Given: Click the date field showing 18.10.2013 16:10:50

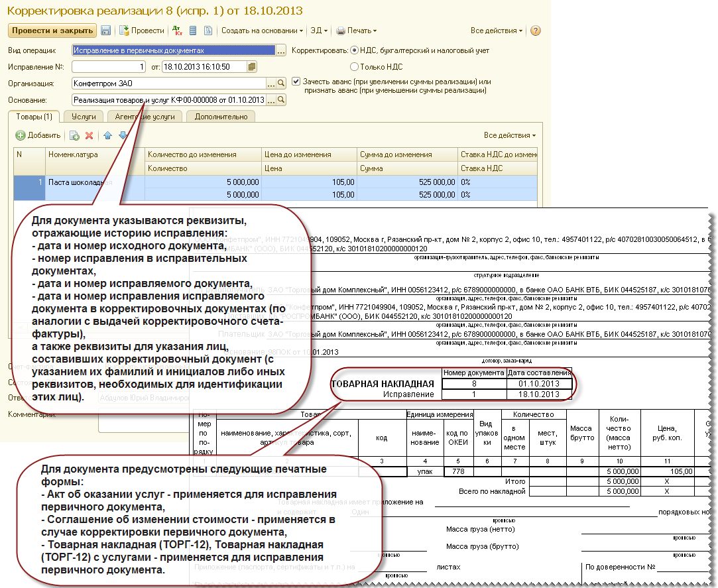Looking at the screenshot, I should coord(205,67).
